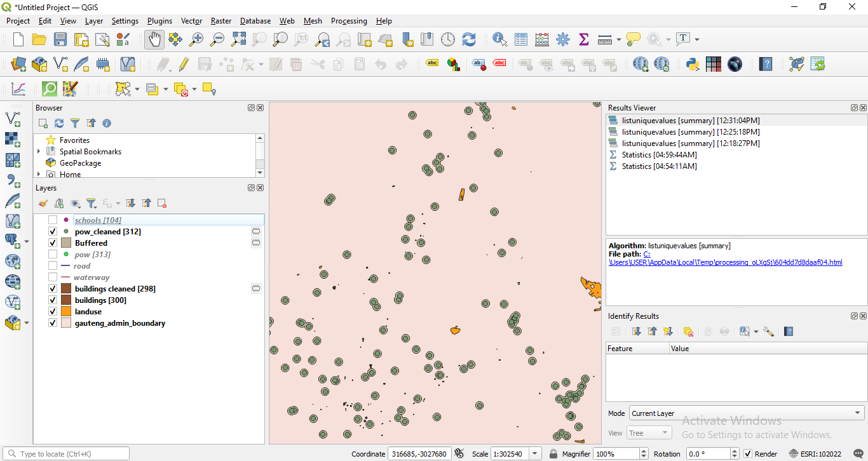Show statistical summary sigma icon

tap(584, 39)
